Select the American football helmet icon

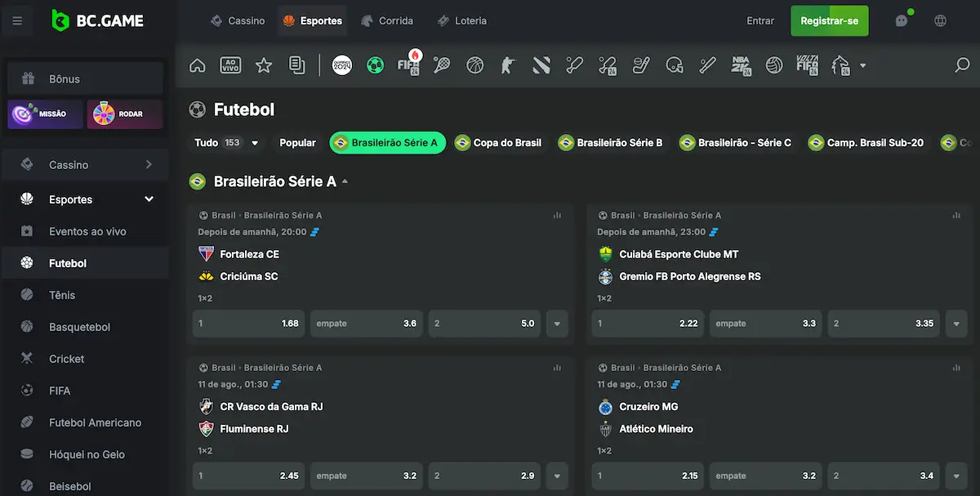click(674, 65)
